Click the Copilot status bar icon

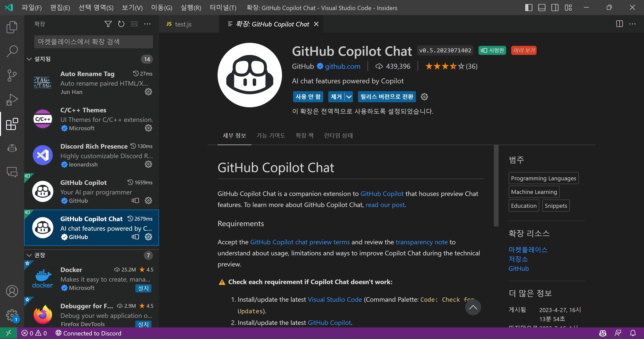click(x=602, y=333)
